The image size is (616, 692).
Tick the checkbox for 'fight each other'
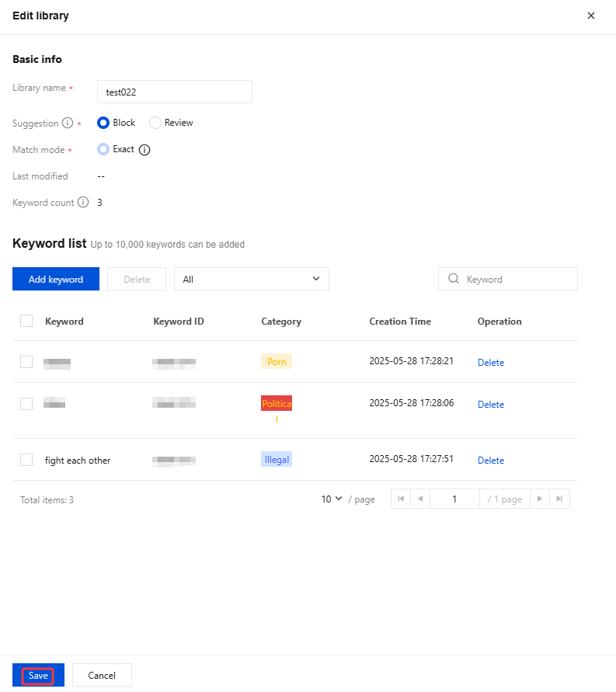pyautogui.click(x=26, y=460)
